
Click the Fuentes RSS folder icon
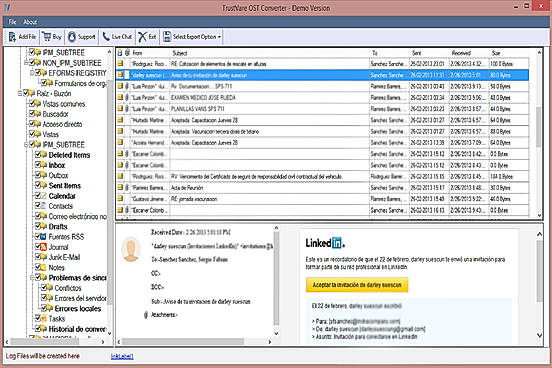[44, 236]
